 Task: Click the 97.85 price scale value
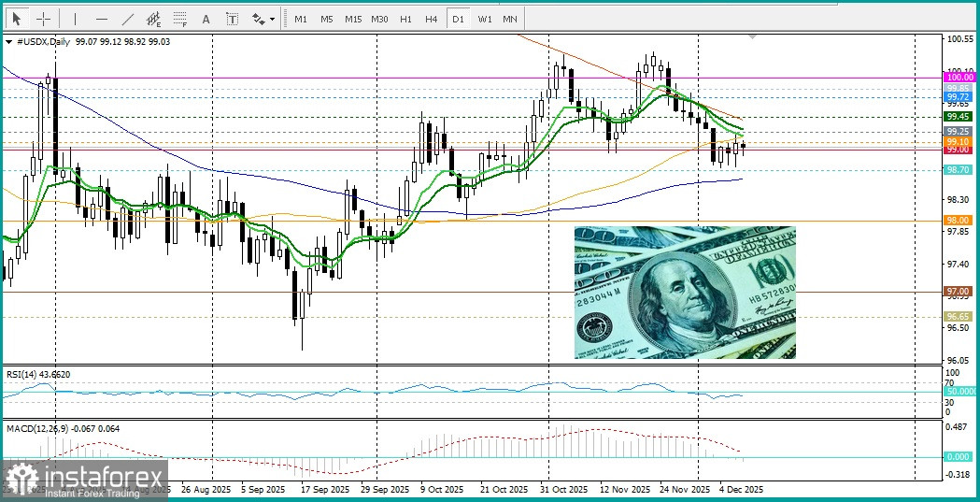[x=959, y=232]
